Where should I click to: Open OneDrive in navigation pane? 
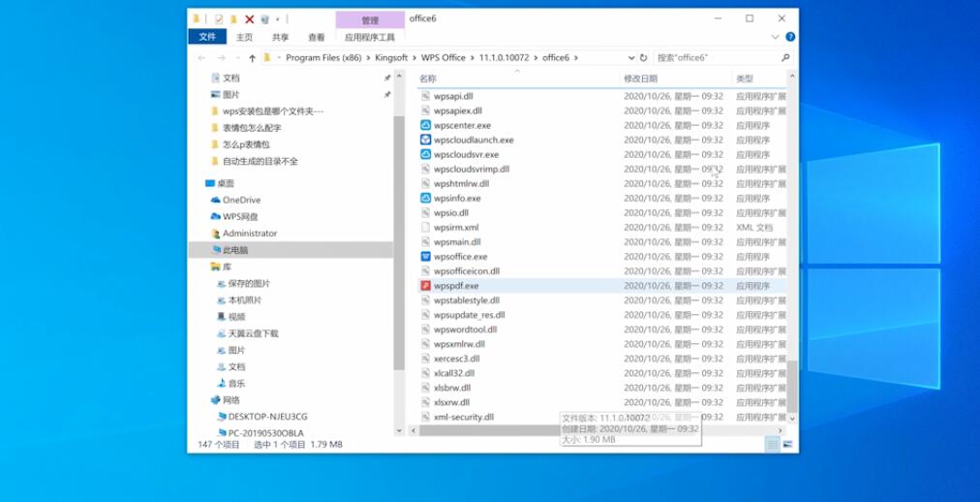point(241,200)
